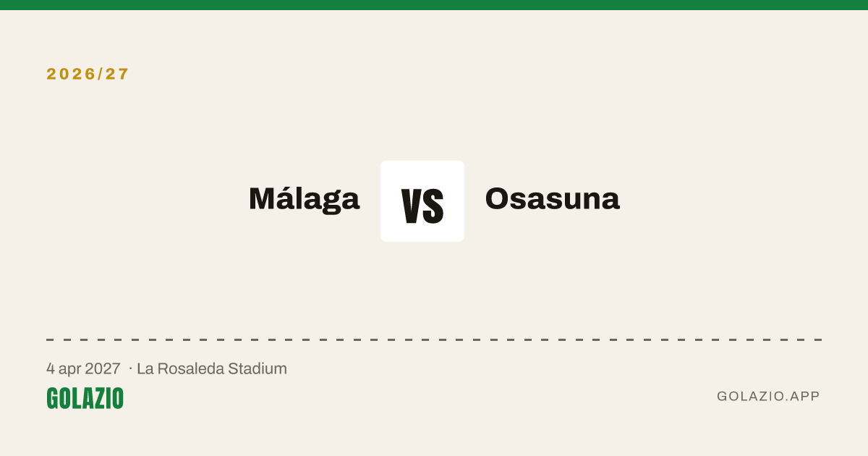Click the month apr in the date
This screenshot has width=868, height=456.
(x=69, y=370)
